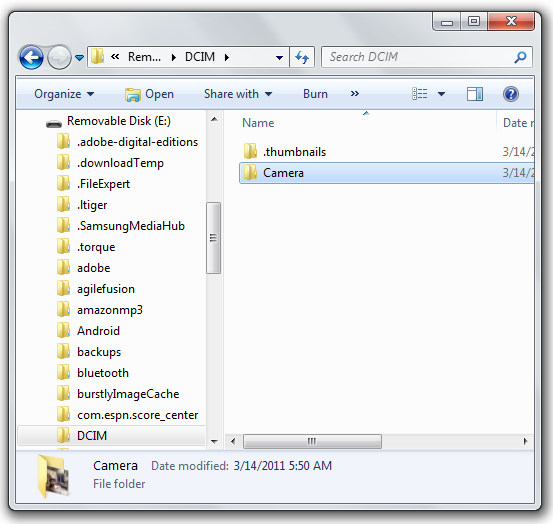
Task: Expand recent pages dropdown next to Forward
Action: click(x=80, y=57)
